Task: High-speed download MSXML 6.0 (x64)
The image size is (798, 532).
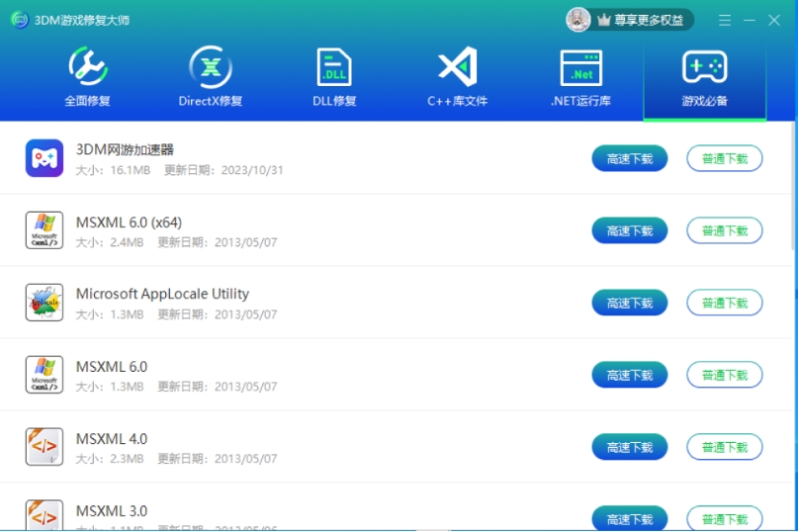Action: [x=630, y=230]
